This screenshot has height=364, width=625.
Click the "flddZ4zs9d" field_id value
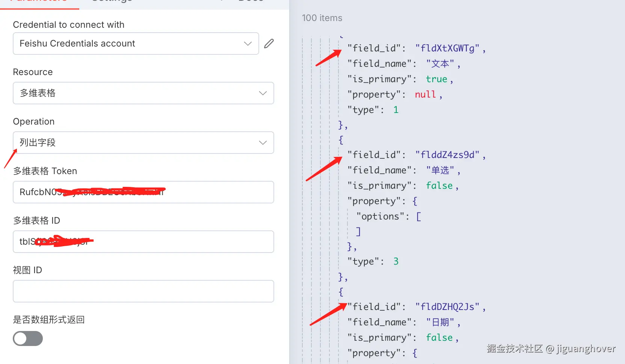447,155
